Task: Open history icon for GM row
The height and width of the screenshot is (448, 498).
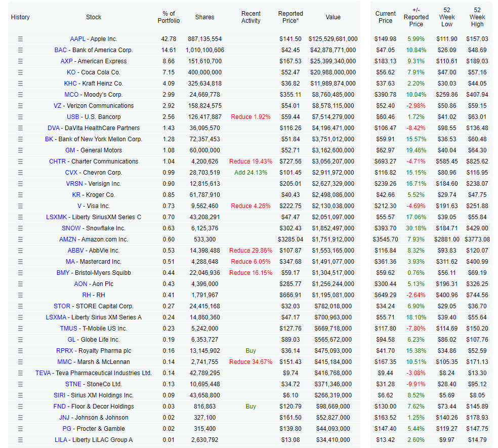Action: pos(20,150)
